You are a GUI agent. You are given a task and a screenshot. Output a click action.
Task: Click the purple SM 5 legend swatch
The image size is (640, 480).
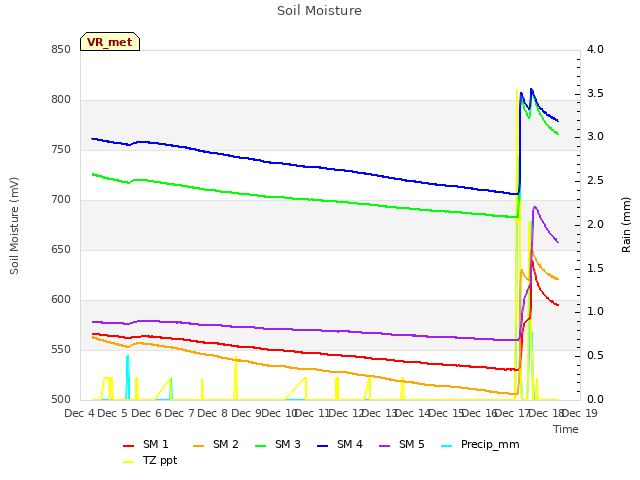coord(384,446)
